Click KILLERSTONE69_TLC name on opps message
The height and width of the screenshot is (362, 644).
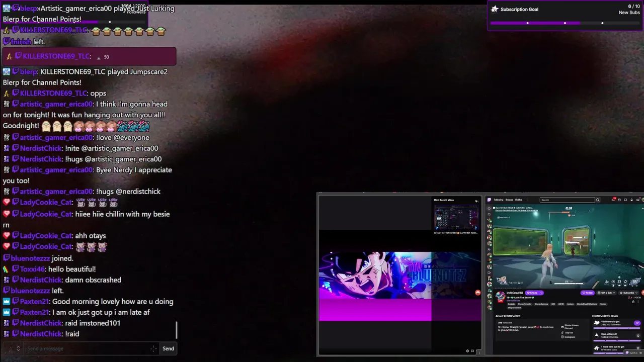(53, 93)
